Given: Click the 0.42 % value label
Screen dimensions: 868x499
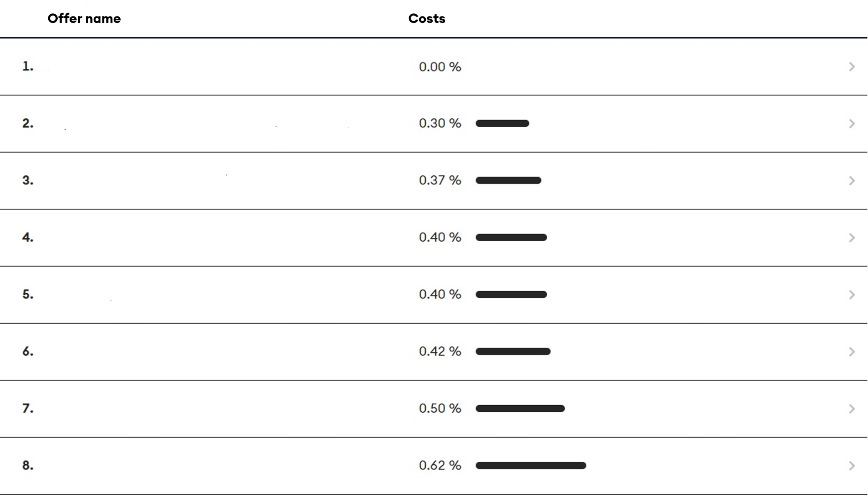Looking at the screenshot, I should click(440, 351).
